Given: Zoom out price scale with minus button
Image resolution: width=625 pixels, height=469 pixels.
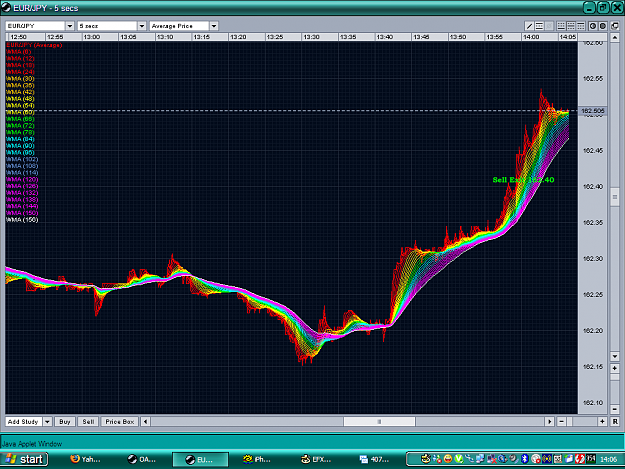Looking at the screenshot, I should coord(615,409).
